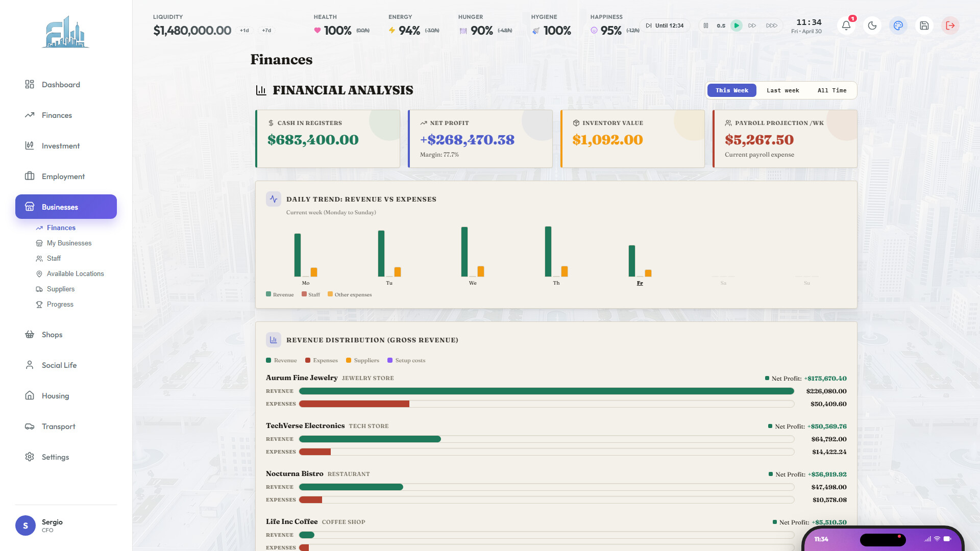Toggle the Setup costs legend item
980x551 pixels.
click(406, 360)
